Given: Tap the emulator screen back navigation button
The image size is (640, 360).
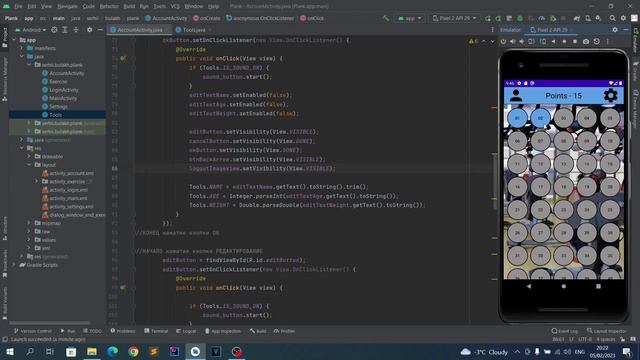Looking at the screenshot, I should tap(529, 286).
